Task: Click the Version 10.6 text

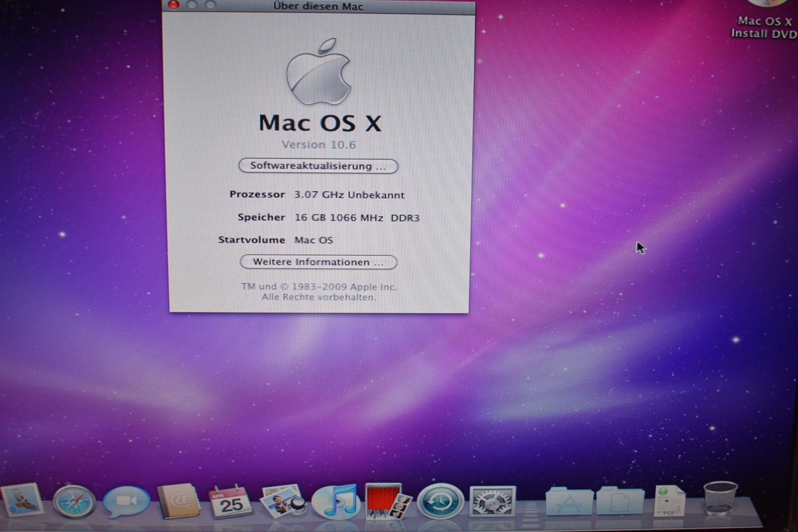Action: pos(319,145)
